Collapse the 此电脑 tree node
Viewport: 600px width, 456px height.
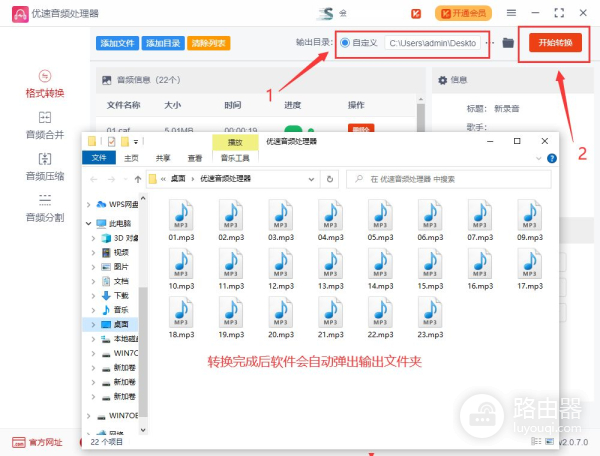pos(88,223)
